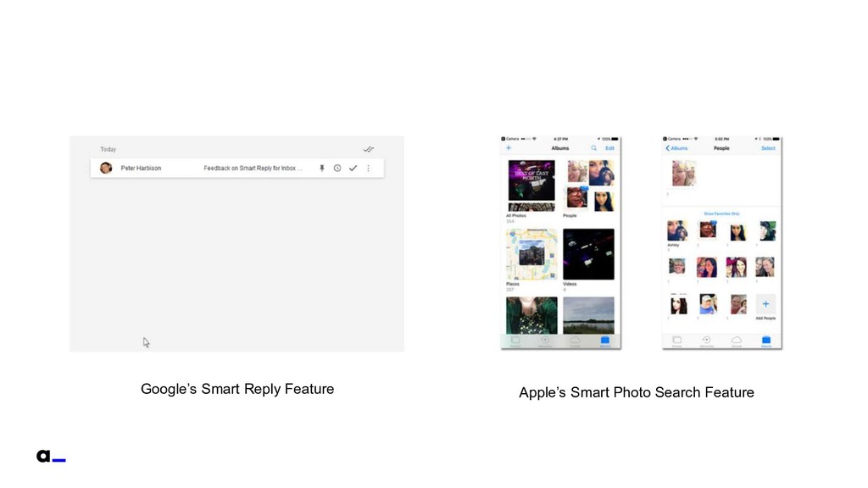
Task: Open the All Photos album thumbnail
Action: click(531, 186)
